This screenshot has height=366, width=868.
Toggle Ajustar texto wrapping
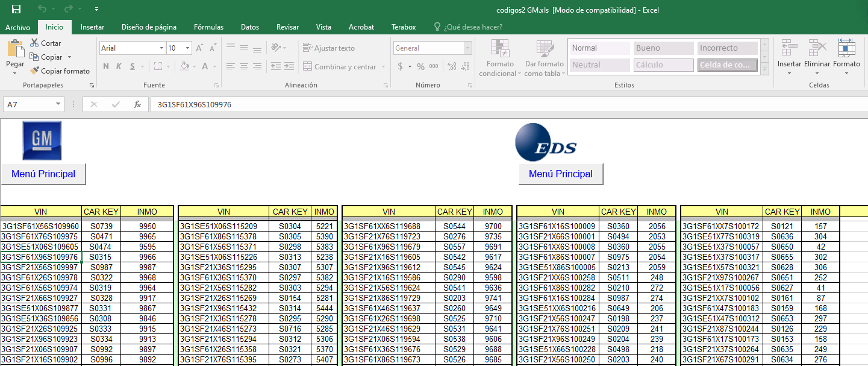329,48
